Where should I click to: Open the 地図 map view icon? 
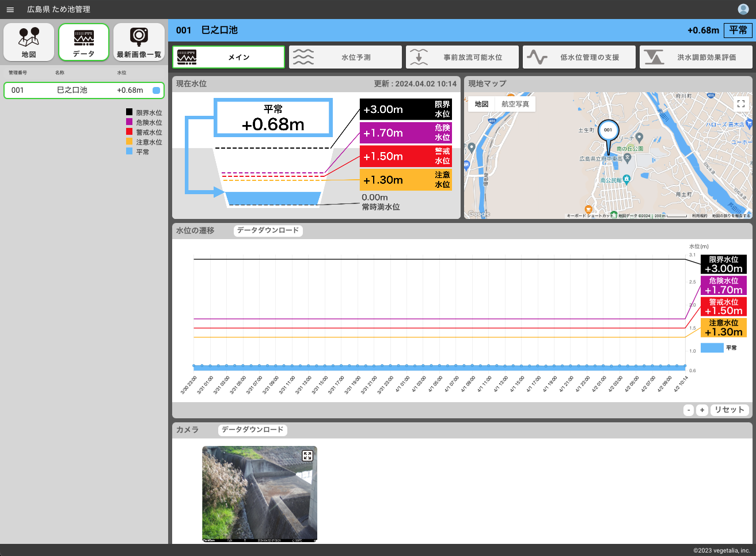point(29,42)
